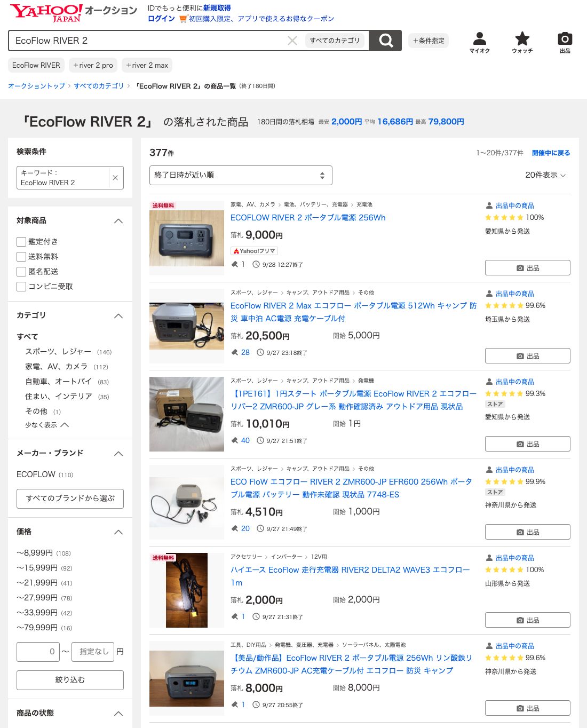Image resolution: width=587 pixels, height=728 pixels.
Task: Toggle the 送料無料 checkbox
Action: click(21, 256)
